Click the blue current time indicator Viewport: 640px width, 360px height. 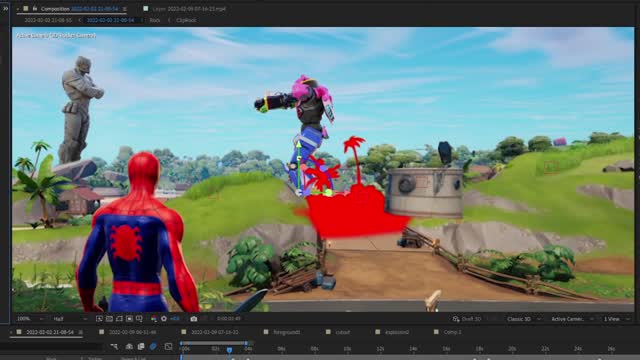(229, 350)
